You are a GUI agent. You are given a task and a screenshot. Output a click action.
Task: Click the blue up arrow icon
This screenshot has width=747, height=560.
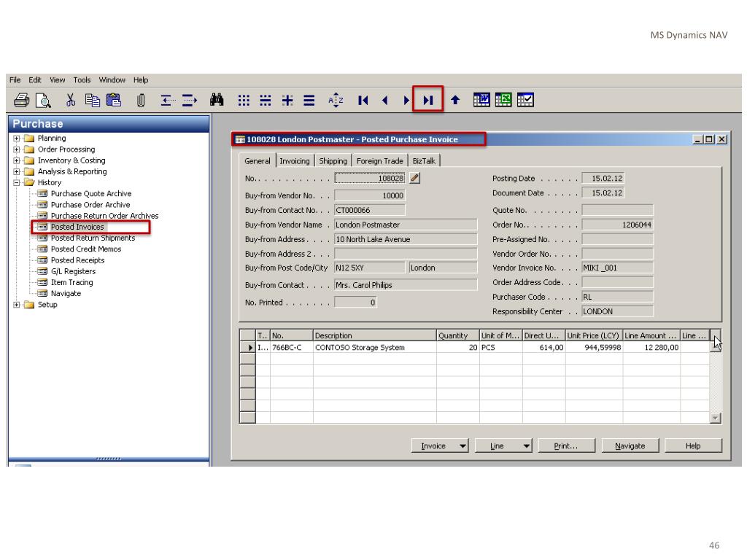pos(455,100)
